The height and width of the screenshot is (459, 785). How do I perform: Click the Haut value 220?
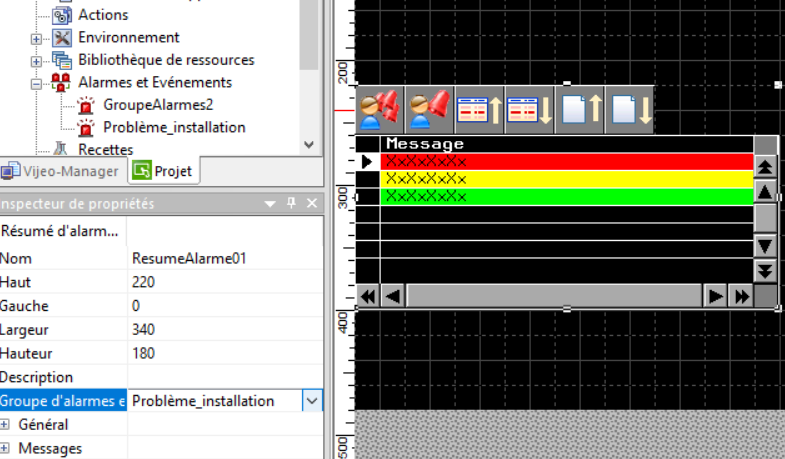pyautogui.click(x=225, y=282)
